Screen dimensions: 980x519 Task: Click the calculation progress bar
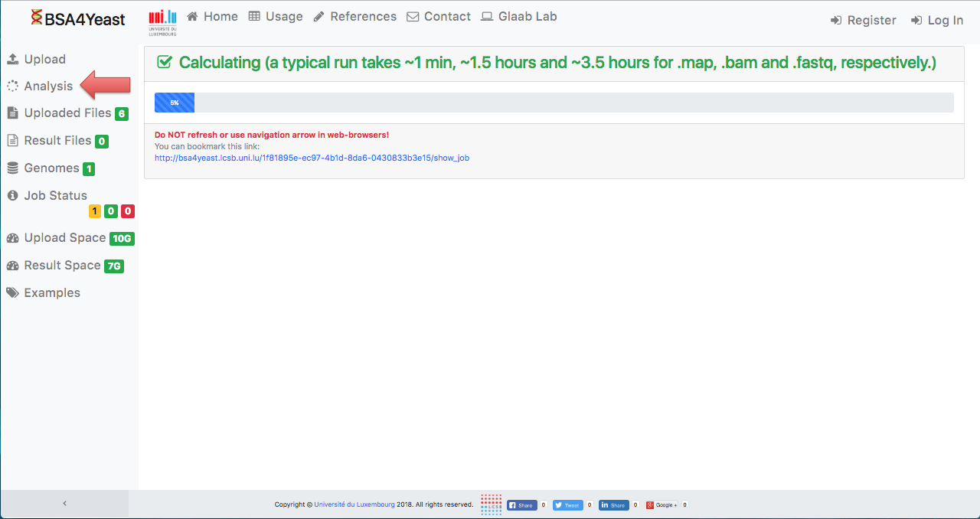554,103
